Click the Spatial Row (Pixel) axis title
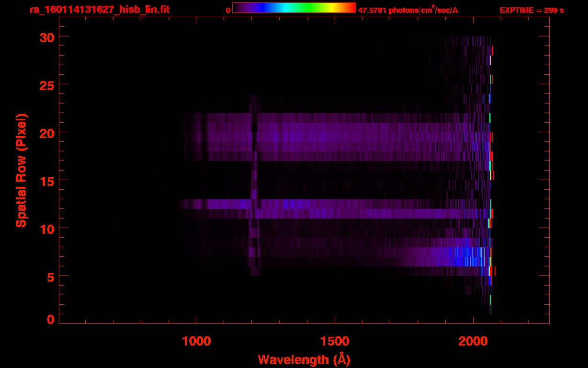 click(x=21, y=170)
